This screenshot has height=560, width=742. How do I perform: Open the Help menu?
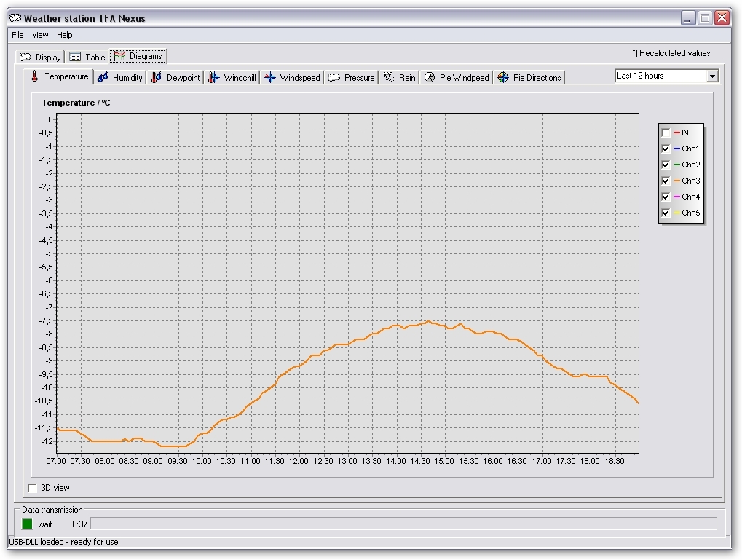[65, 35]
